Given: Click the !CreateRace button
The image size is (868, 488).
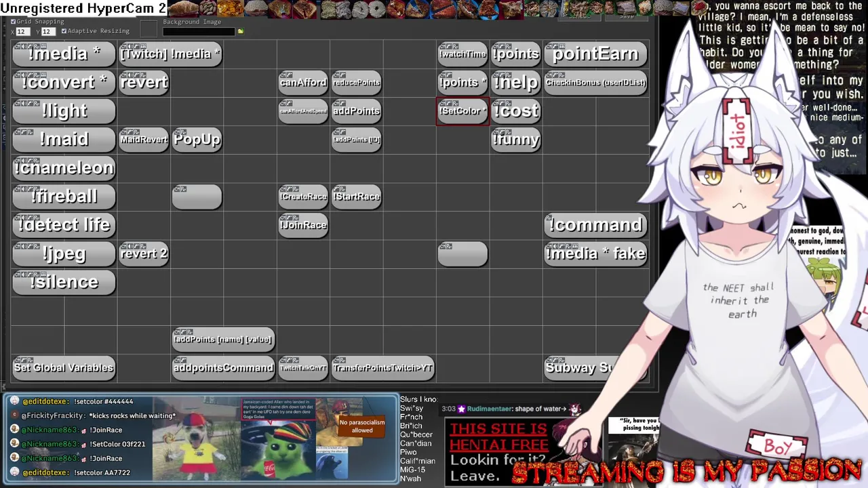Looking at the screenshot, I should 303,197.
